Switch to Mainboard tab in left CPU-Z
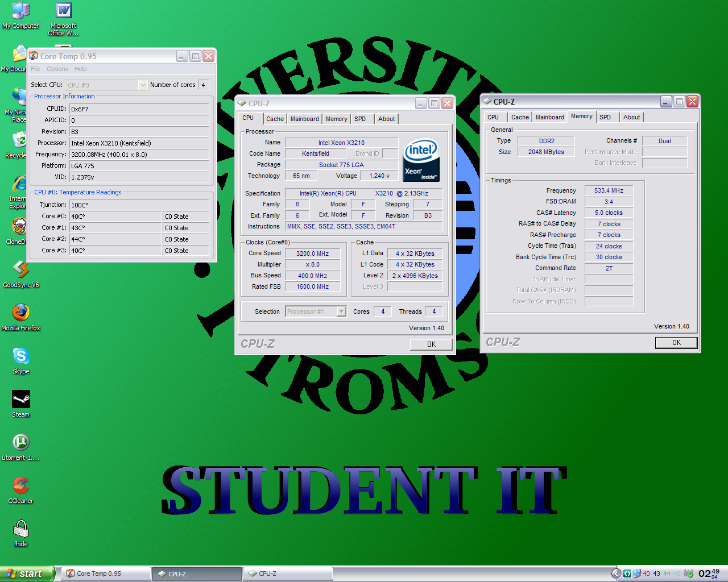Image resolution: width=728 pixels, height=582 pixels. point(304,119)
